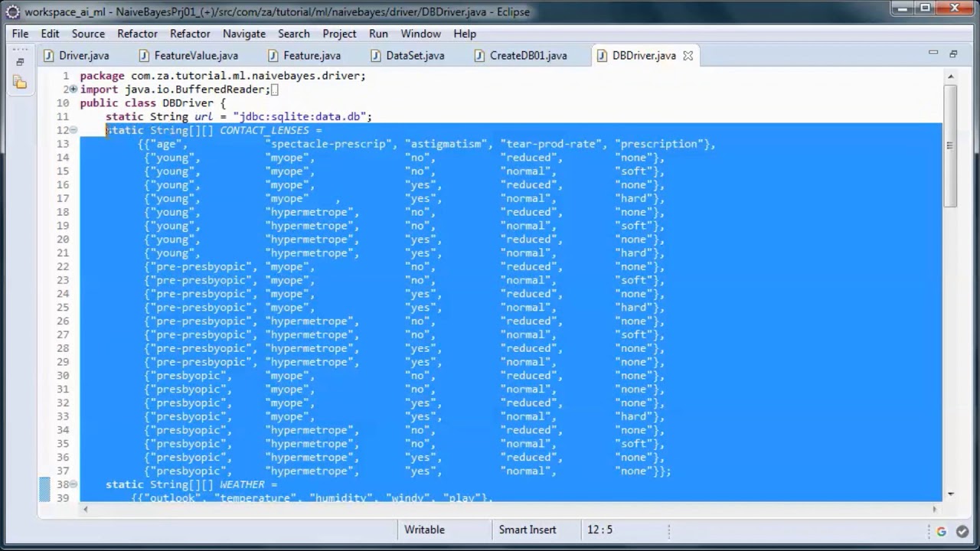Screen dimensions: 980x551
Task: Click "pre-presbyopic" on line 22
Action: pos(201,266)
